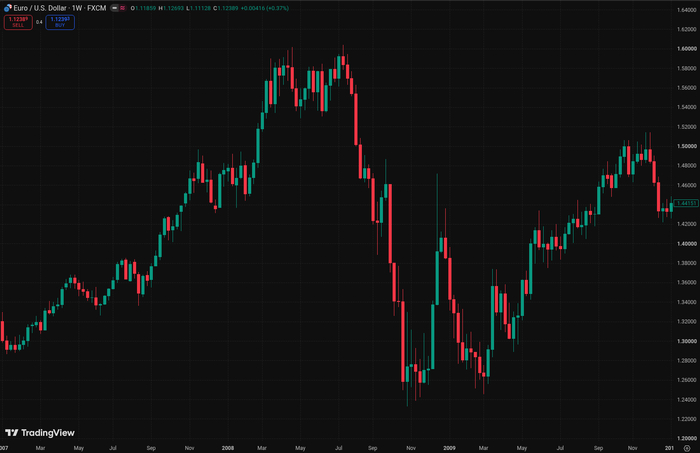Click the 1.30000 price axis label

[687, 341]
